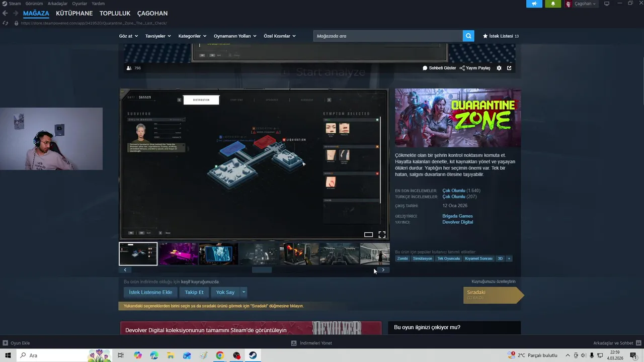The height and width of the screenshot is (362, 644).
Task: Expand the Tavsiyeler dropdown
Action: (x=158, y=36)
